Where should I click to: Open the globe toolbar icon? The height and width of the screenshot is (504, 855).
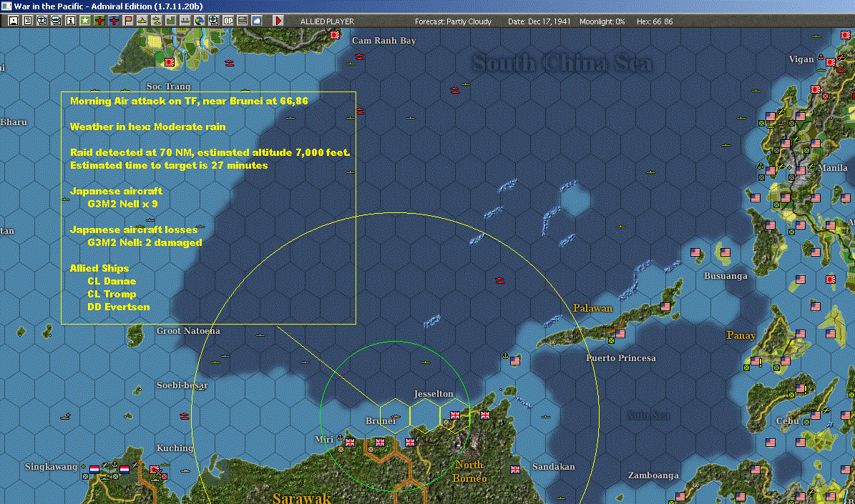(200, 21)
